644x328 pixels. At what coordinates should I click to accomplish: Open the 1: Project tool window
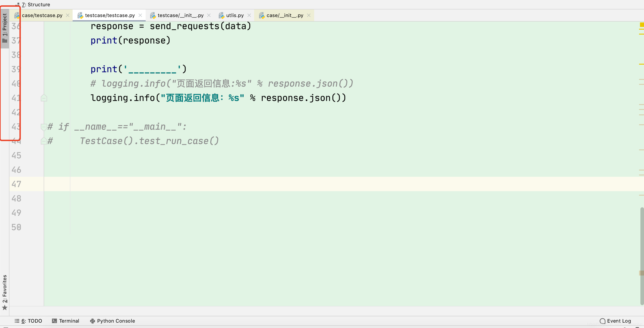[x=4, y=28]
